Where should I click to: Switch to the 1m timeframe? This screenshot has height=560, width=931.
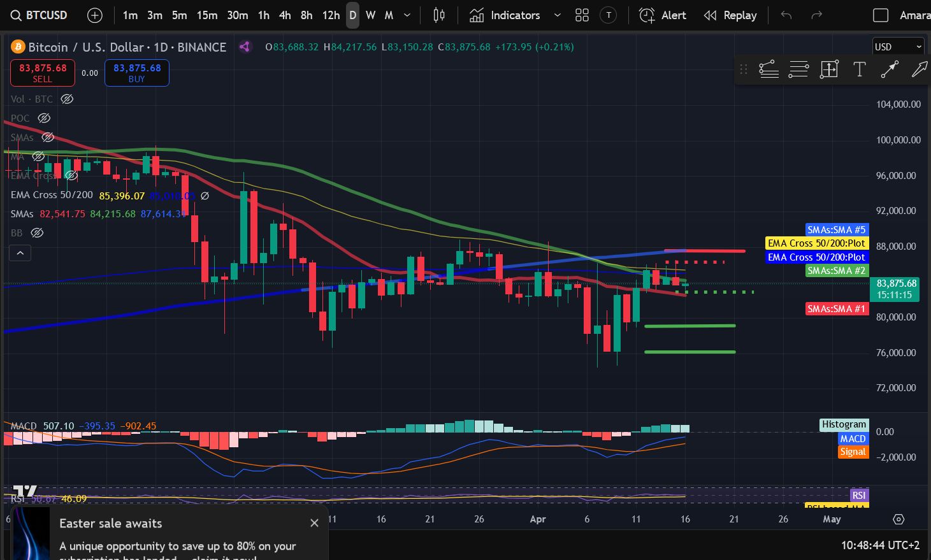tap(130, 15)
